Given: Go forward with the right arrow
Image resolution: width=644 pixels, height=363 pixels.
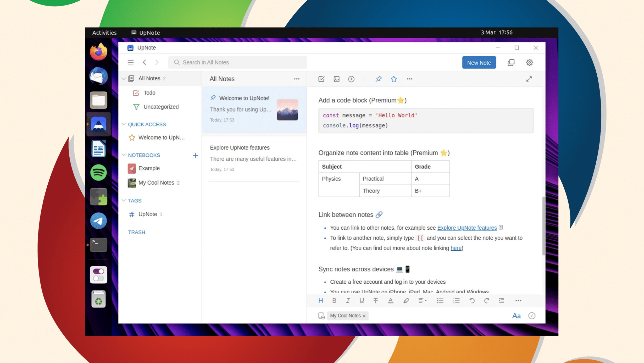Looking at the screenshot, I should tap(157, 62).
